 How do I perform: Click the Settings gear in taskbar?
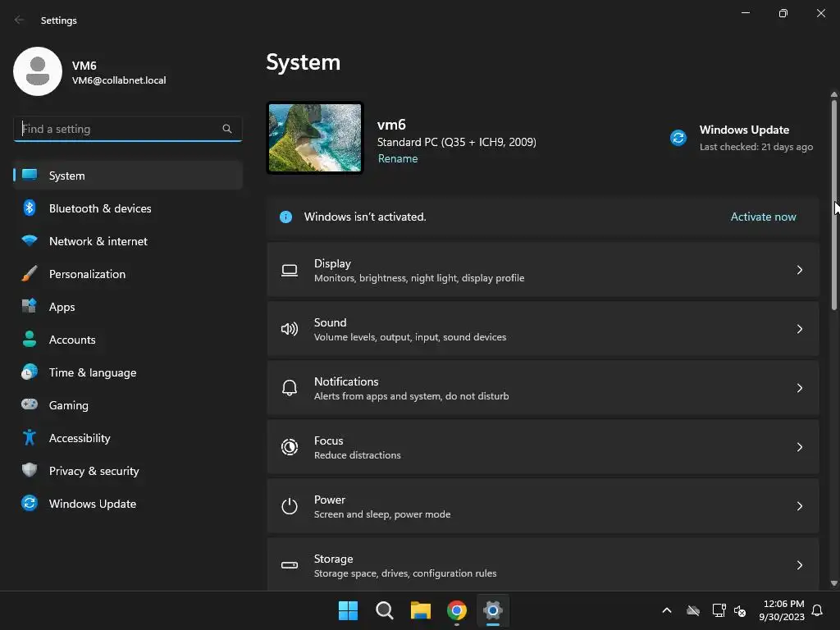pos(493,610)
